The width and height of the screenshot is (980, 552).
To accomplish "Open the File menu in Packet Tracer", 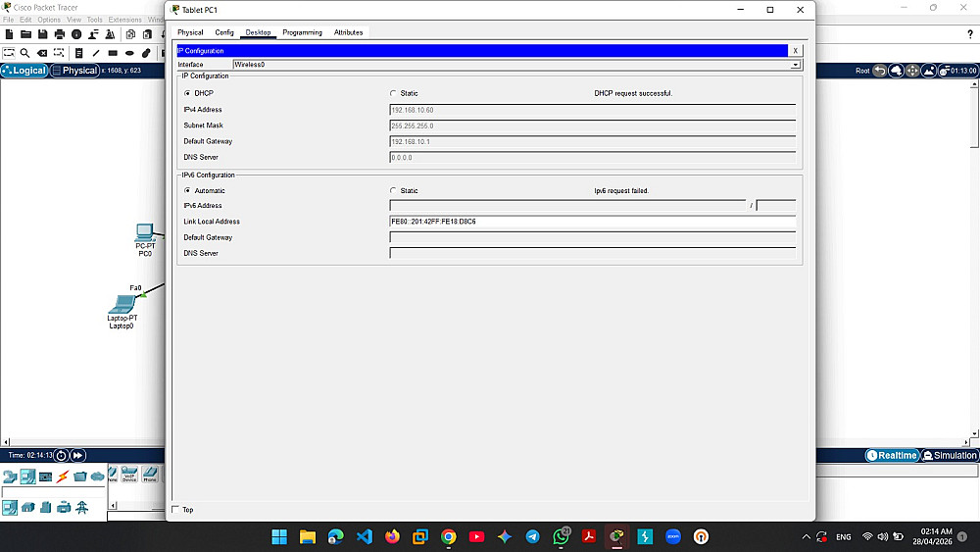I will pos(9,20).
